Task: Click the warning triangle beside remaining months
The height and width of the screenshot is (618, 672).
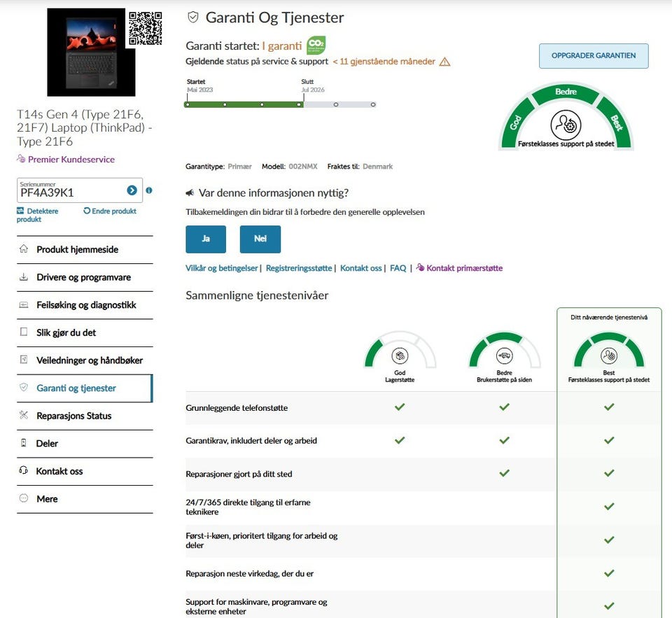Action: [445, 62]
